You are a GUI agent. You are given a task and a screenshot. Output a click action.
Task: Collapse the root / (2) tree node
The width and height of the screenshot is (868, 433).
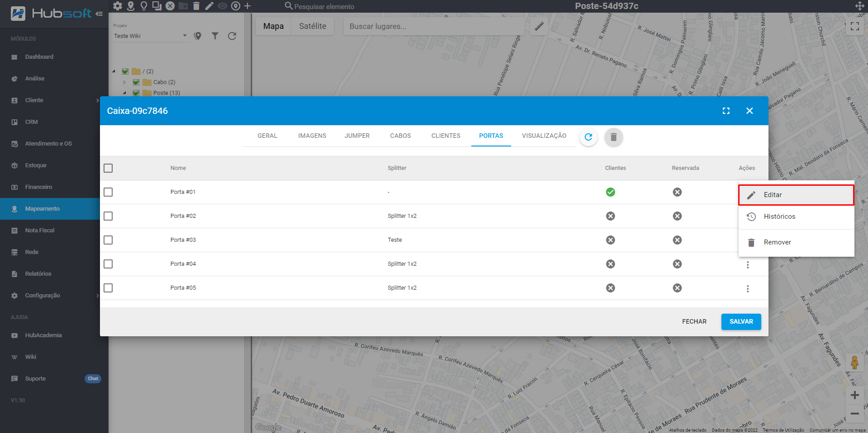coord(114,71)
